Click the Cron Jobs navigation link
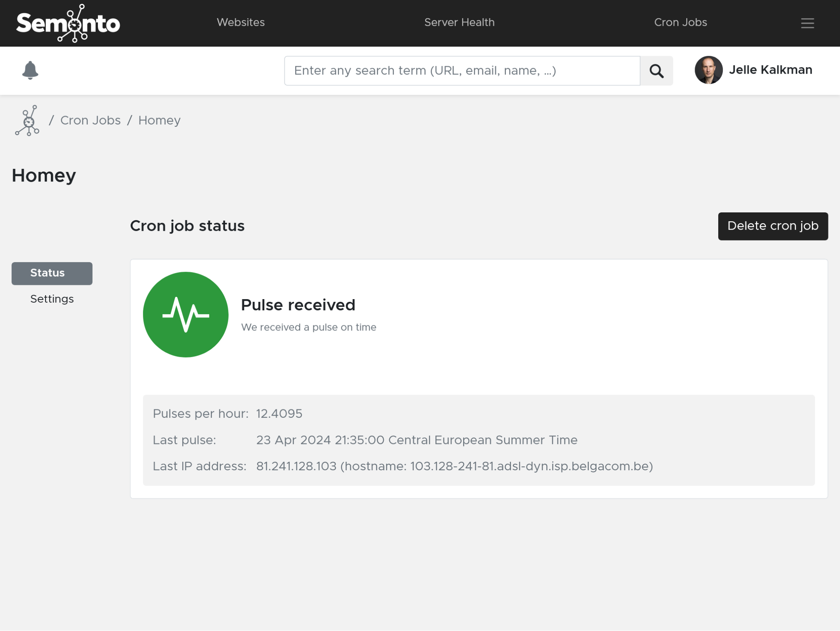The height and width of the screenshot is (631, 840). (681, 23)
